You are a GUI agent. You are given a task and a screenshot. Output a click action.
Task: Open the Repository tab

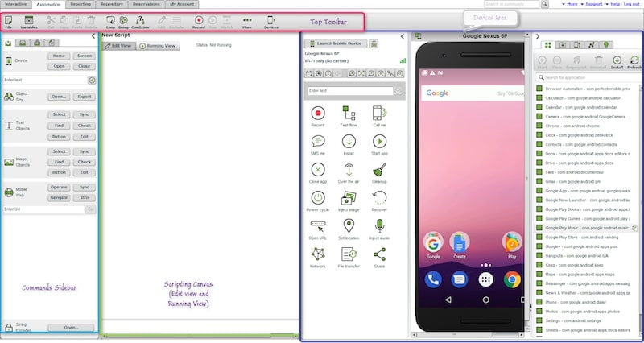[112, 4]
